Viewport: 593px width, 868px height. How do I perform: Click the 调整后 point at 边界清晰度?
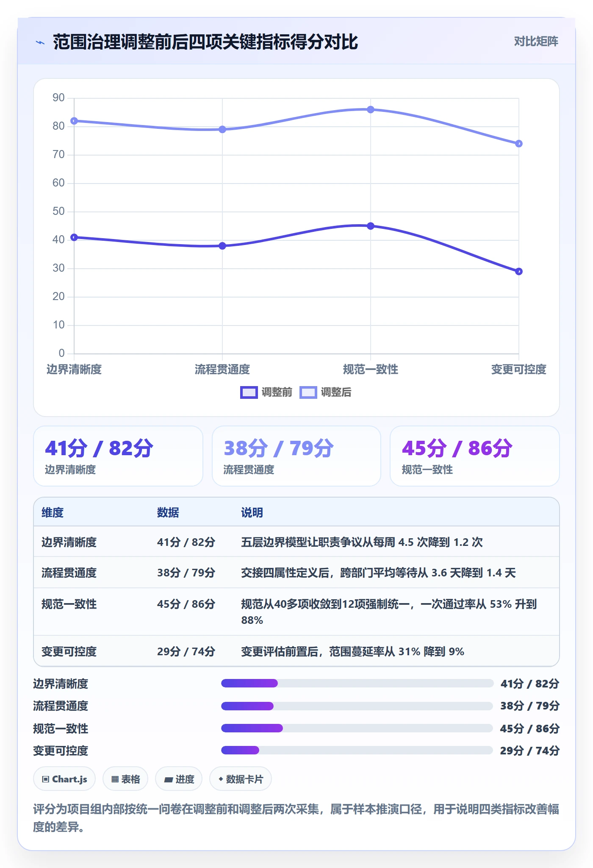74,121
